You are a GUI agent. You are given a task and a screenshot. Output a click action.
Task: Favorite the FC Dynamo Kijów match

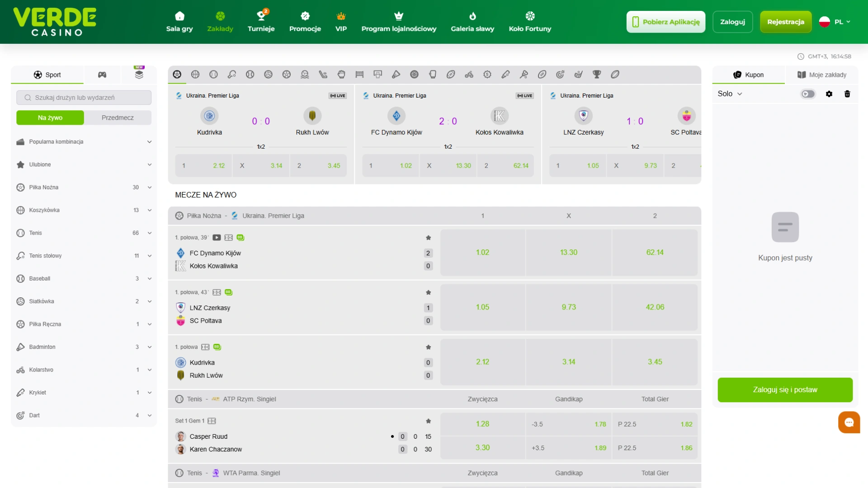coord(428,238)
